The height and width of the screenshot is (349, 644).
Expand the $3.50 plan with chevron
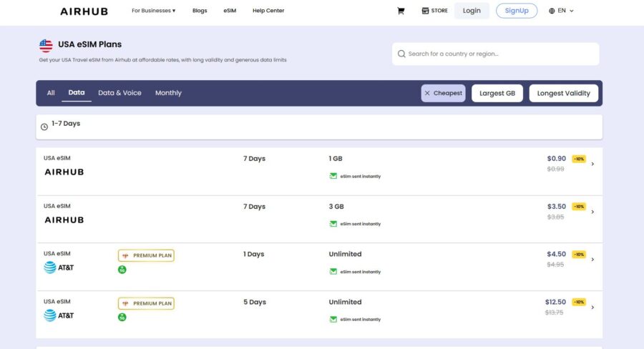pyautogui.click(x=592, y=212)
